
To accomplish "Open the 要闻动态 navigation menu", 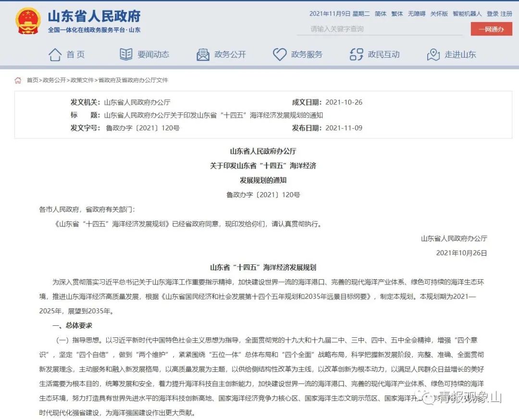I will [x=153, y=54].
